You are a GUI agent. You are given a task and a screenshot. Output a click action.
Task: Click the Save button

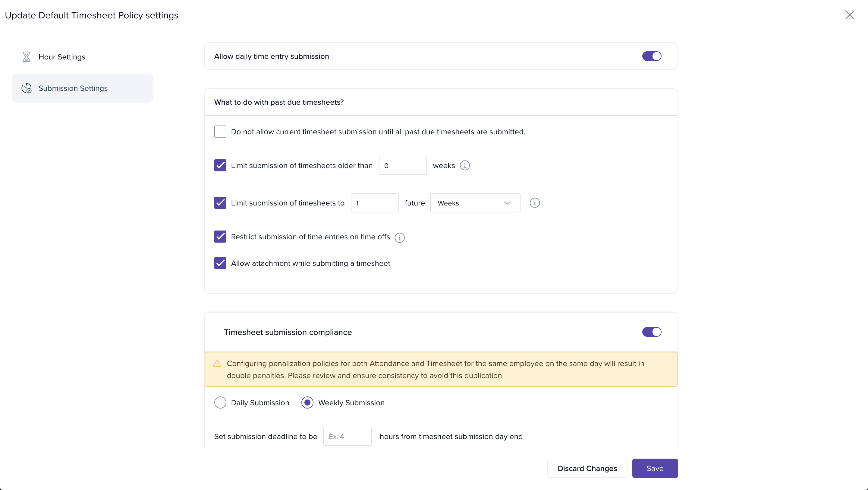[x=654, y=468]
